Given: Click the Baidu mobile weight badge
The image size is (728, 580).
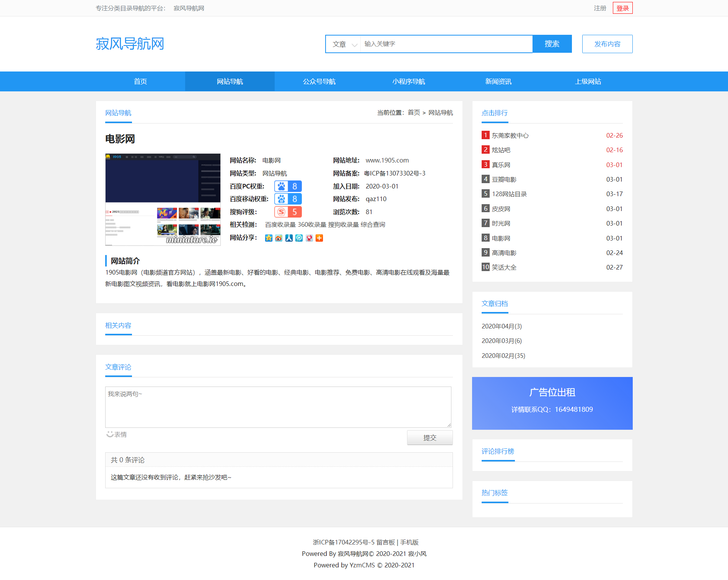Looking at the screenshot, I should pyautogui.click(x=288, y=199).
